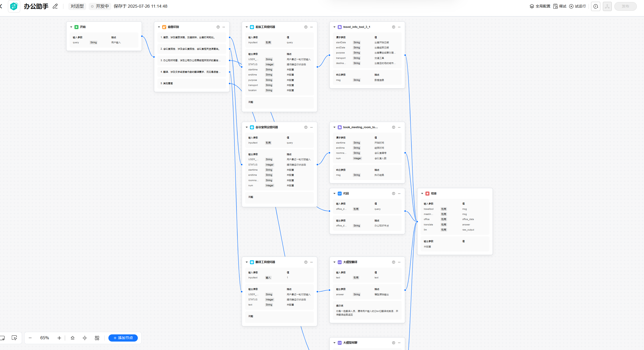The image size is (644, 350).
Task: Click the mouse pointer mode icon
Action: [x=14, y=338]
